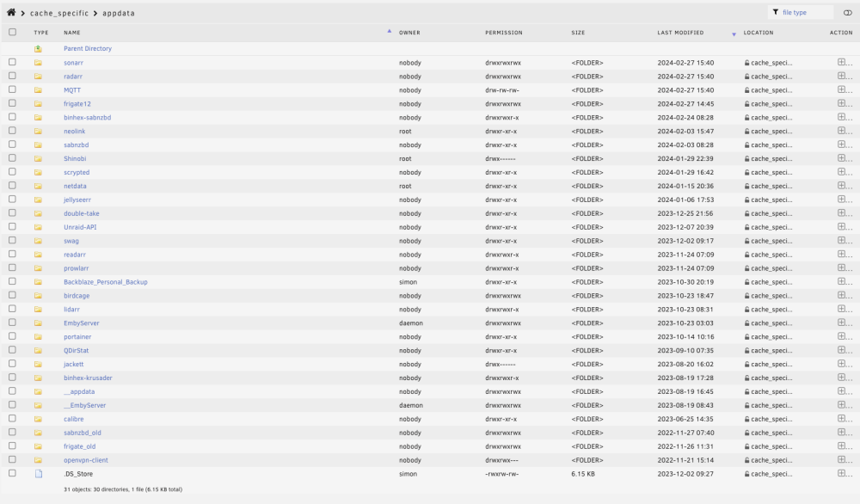Sort by Last Modified column arrow

734,34
